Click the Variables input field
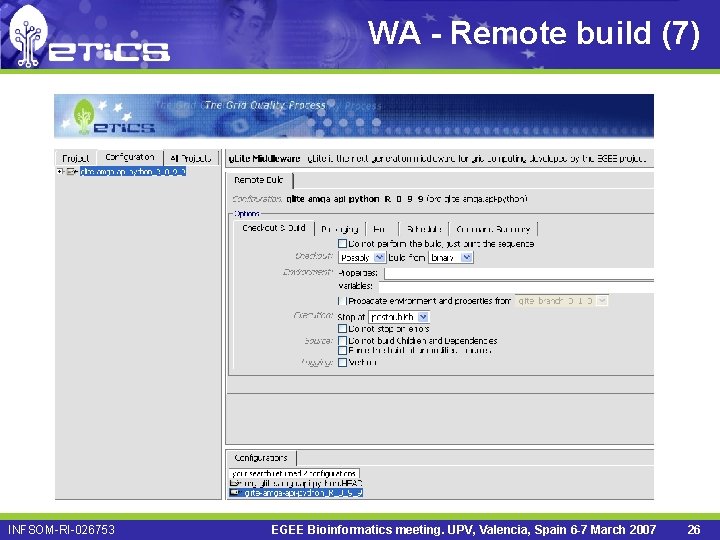The image size is (720, 540). tap(516, 287)
